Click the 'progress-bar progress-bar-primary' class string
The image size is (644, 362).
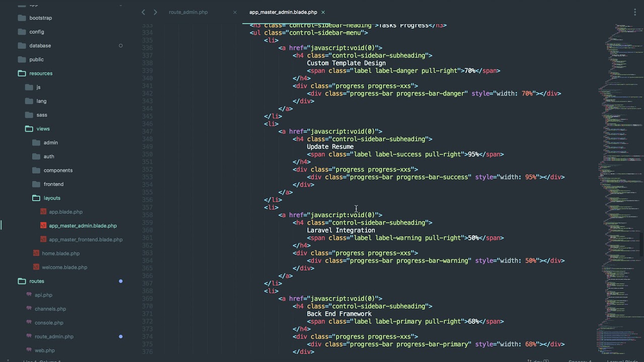point(409,344)
